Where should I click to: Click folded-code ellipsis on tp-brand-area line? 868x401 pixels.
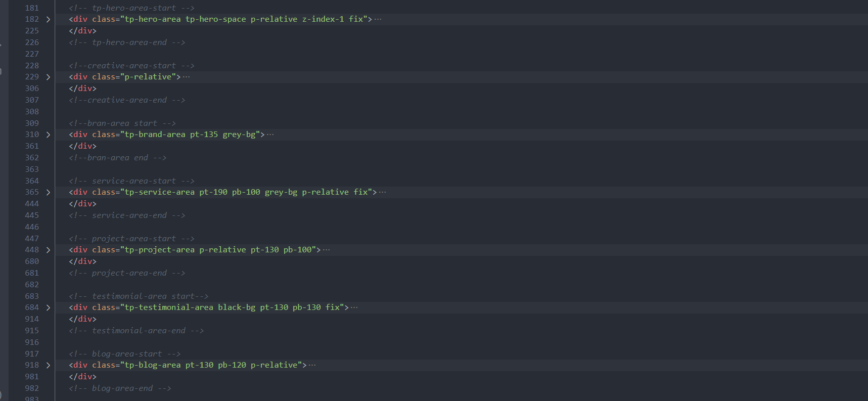pyautogui.click(x=270, y=135)
